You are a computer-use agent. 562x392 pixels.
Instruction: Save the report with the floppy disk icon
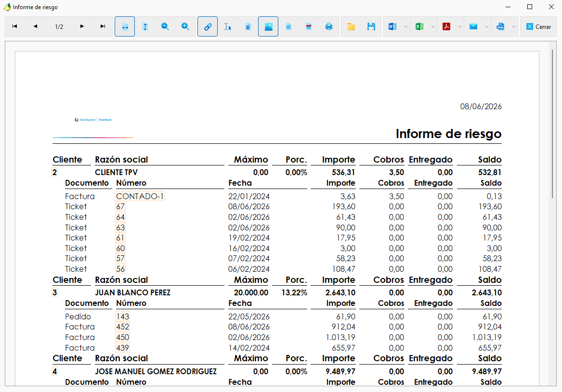[x=371, y=26]
